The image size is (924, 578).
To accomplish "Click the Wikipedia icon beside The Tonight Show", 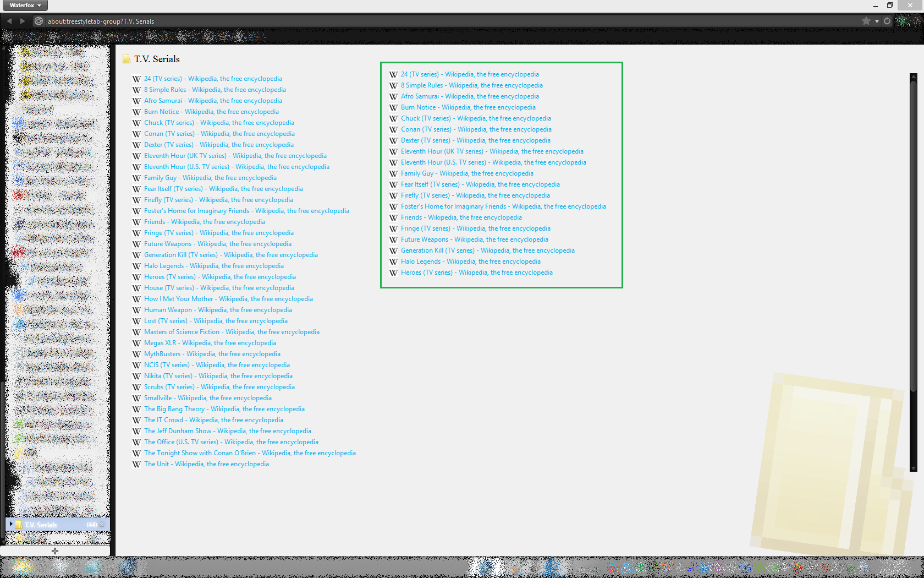I will pos(136,453).
